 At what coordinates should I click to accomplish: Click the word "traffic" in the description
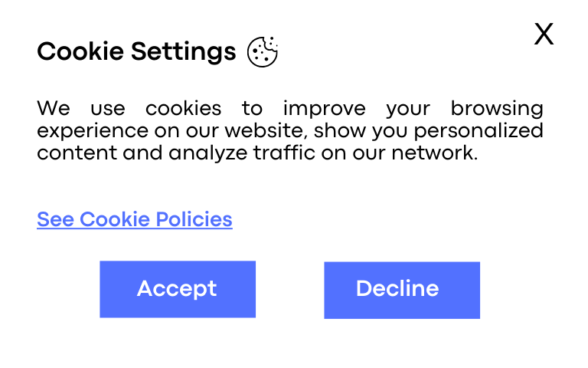pos(284,153)
